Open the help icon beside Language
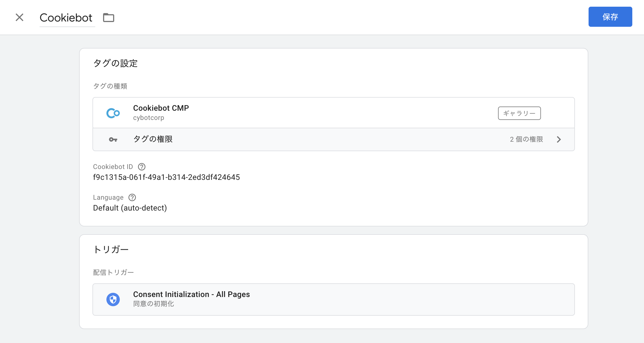The height and width of the screenshot is (343, 644). click(132, 197)
